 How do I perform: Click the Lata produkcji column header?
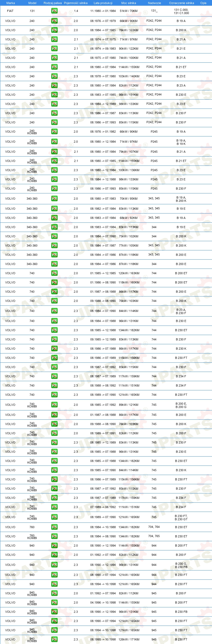(103, 3)
